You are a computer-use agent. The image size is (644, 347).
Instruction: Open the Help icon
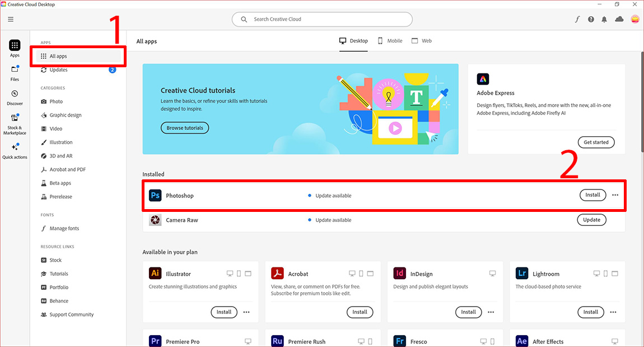tap(591, 19)
